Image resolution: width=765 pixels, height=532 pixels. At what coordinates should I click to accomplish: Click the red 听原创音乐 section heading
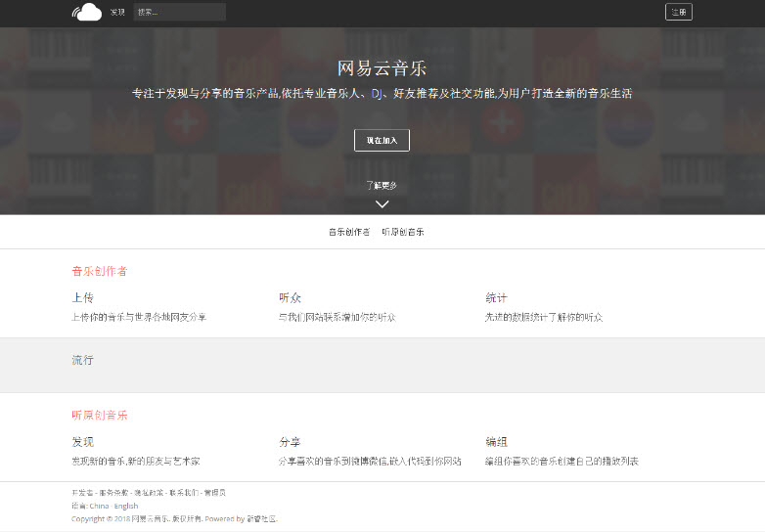coord(100,415)
